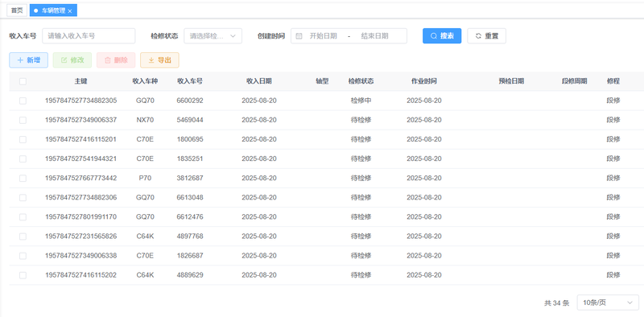Image resolution: width=644 pixels, height=317 pixels.
Task: Check the row with 车号 5469044
Action: [23, 120]
